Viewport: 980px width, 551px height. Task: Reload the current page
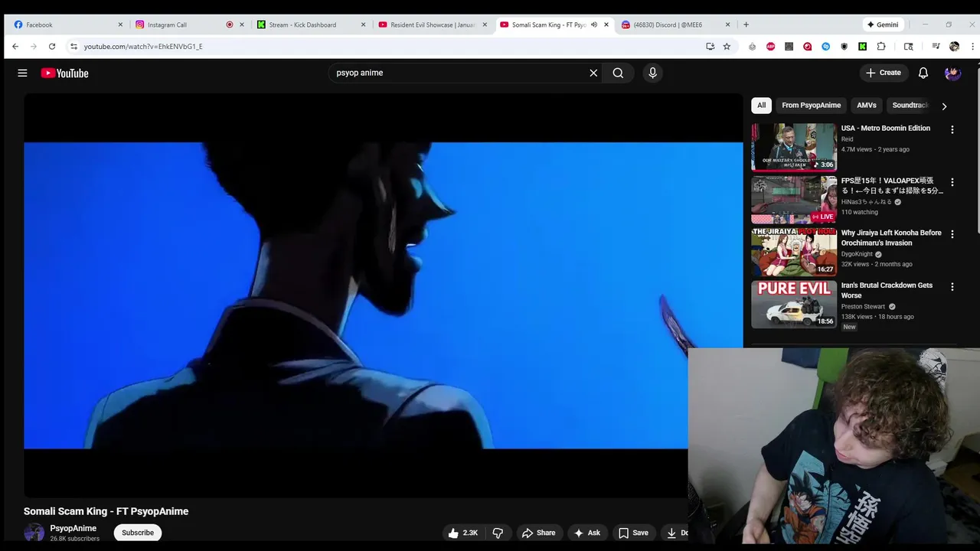point(52,46)
